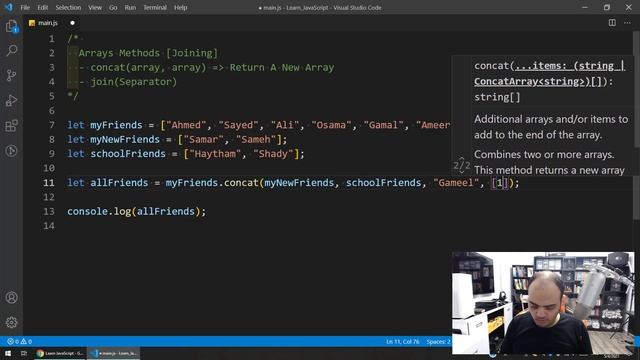Viewport: 640px width, 360px height.
Task: Click line number 7 in gutter
Action: point(51,125)
